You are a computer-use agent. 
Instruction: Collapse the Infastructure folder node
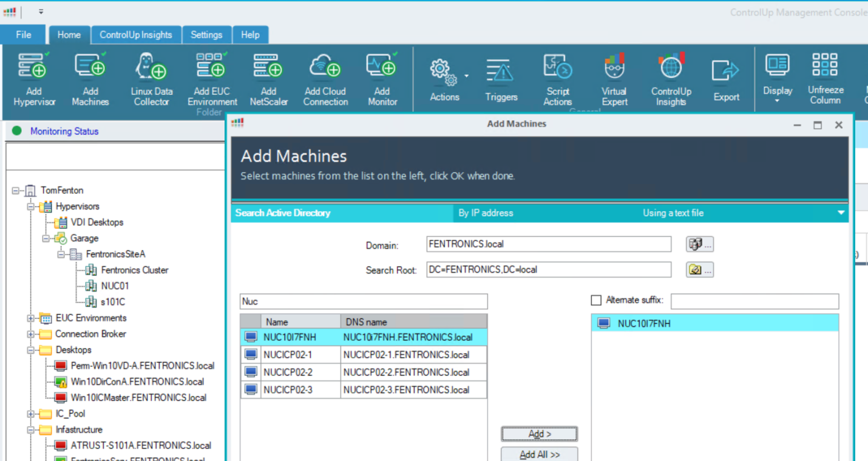click(30, 429)
